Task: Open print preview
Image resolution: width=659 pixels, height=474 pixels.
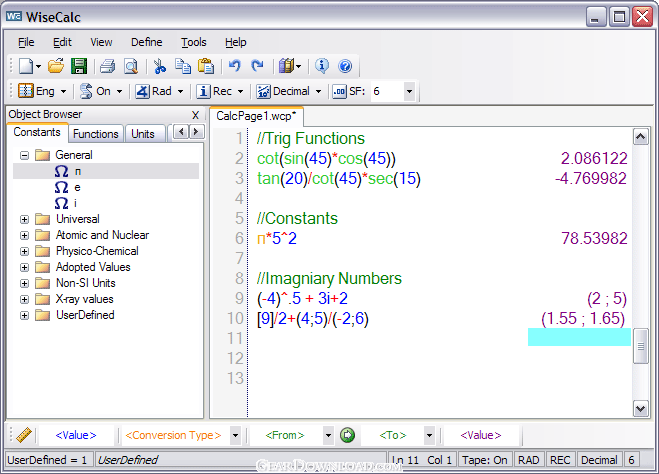Action: point(131,66)
